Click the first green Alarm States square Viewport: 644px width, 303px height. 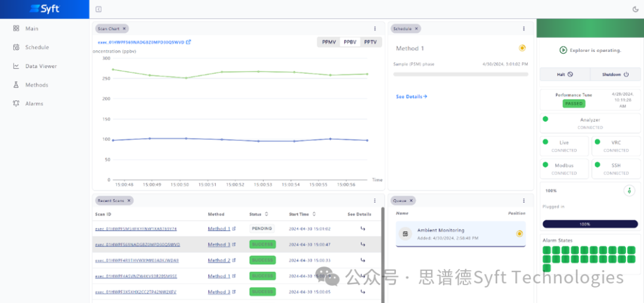click(x=547, y=250)
